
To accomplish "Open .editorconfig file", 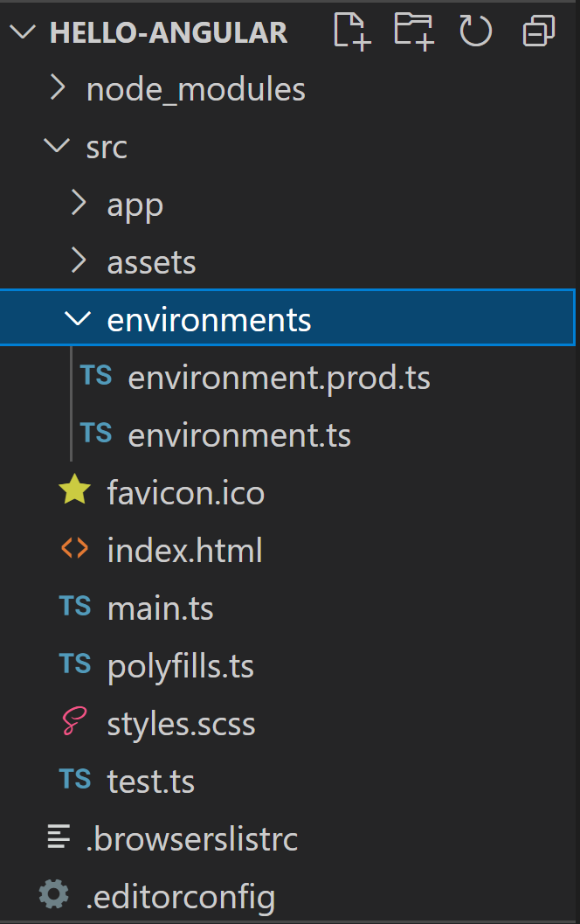I will tap(181, 898).
